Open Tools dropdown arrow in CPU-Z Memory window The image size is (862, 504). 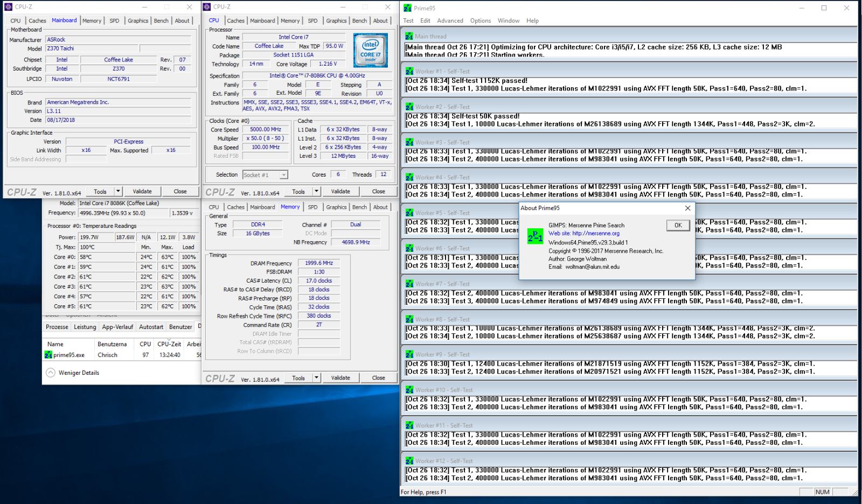[316, 378]
